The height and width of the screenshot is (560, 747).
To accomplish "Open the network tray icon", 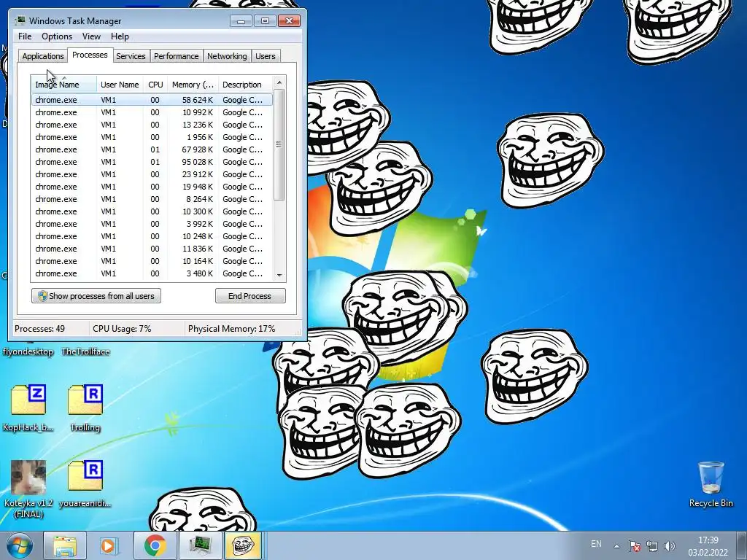I will point(651,546).
